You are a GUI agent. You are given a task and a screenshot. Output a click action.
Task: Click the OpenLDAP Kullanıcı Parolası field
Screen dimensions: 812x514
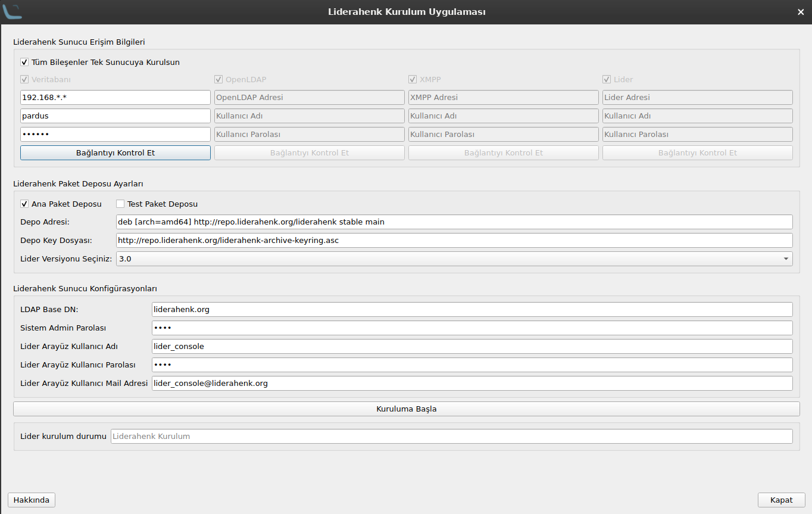tap(310, 135)
